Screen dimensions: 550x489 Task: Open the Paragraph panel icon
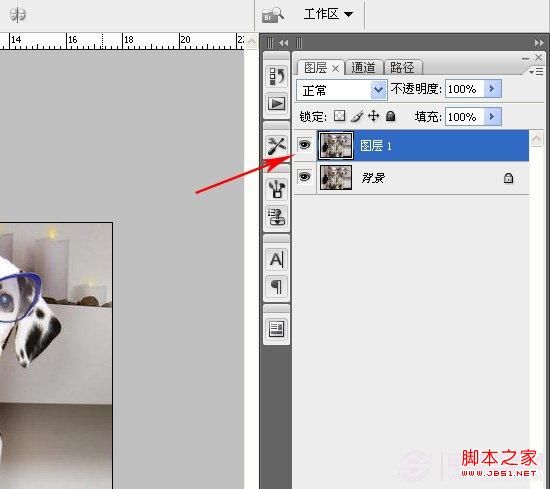point(276,287)
